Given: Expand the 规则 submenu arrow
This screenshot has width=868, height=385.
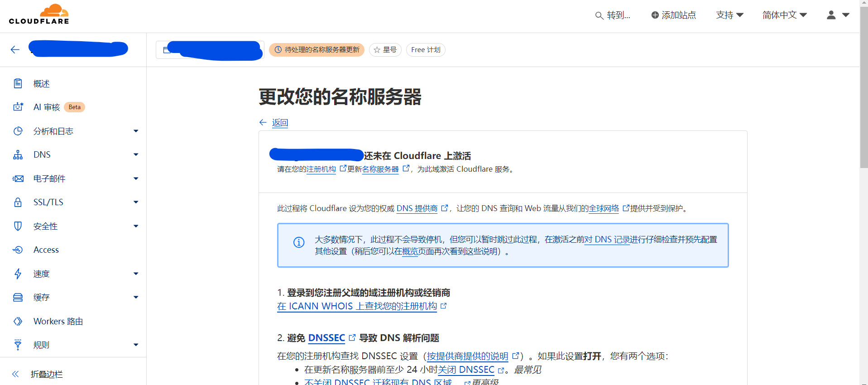Looking at the screenshot, I should click(x=136, y=345).
